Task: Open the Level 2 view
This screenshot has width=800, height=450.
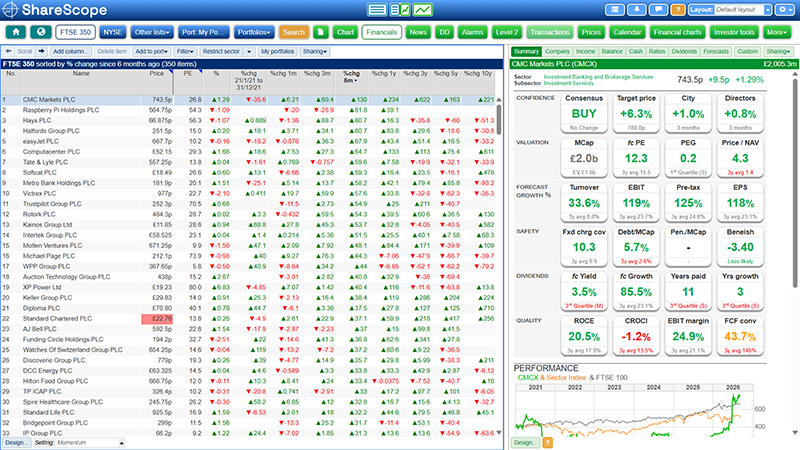Action: click(x=507, y=32)
